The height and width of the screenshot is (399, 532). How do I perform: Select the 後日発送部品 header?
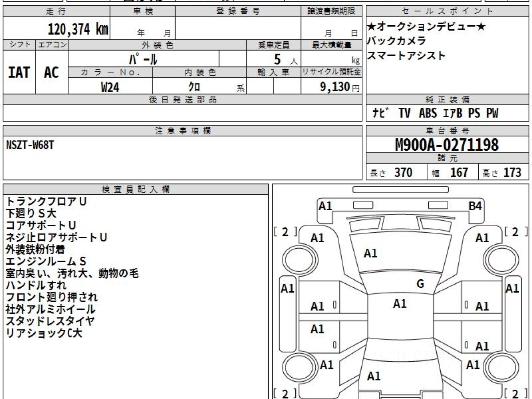182,100
